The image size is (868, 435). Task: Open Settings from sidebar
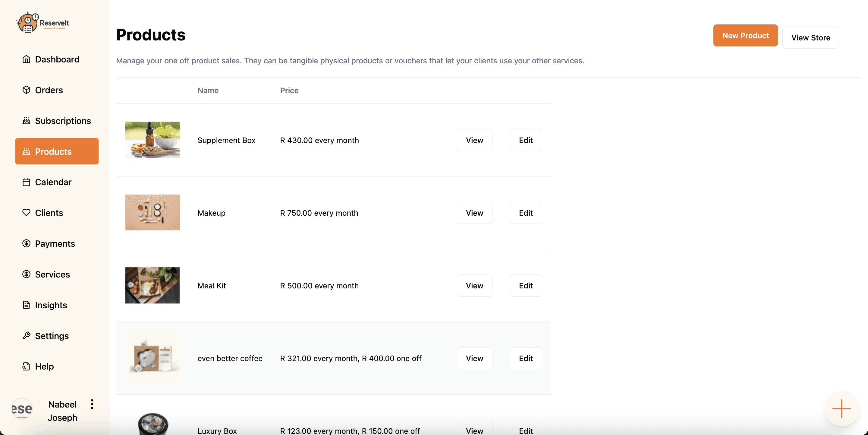click(x=57, y=335)
